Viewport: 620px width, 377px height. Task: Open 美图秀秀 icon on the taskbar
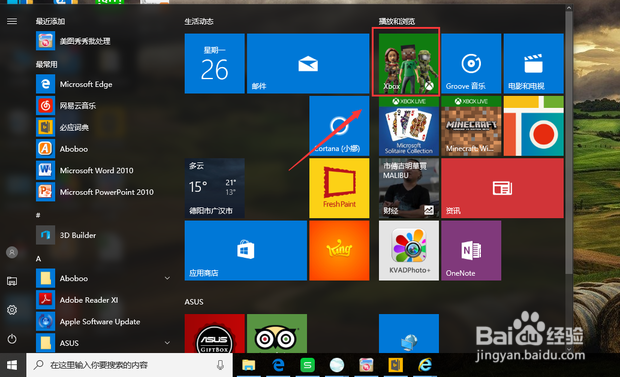coord(366,365)
